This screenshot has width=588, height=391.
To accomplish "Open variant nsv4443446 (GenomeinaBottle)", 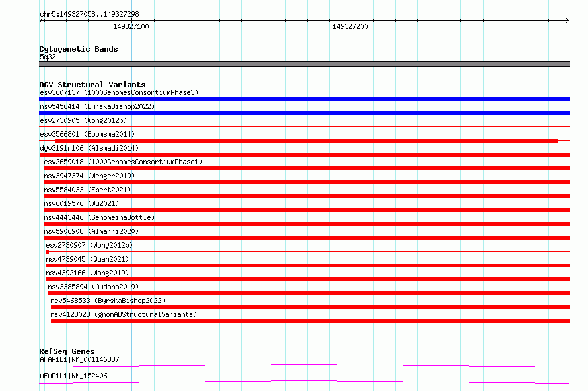I will (99, 217).
